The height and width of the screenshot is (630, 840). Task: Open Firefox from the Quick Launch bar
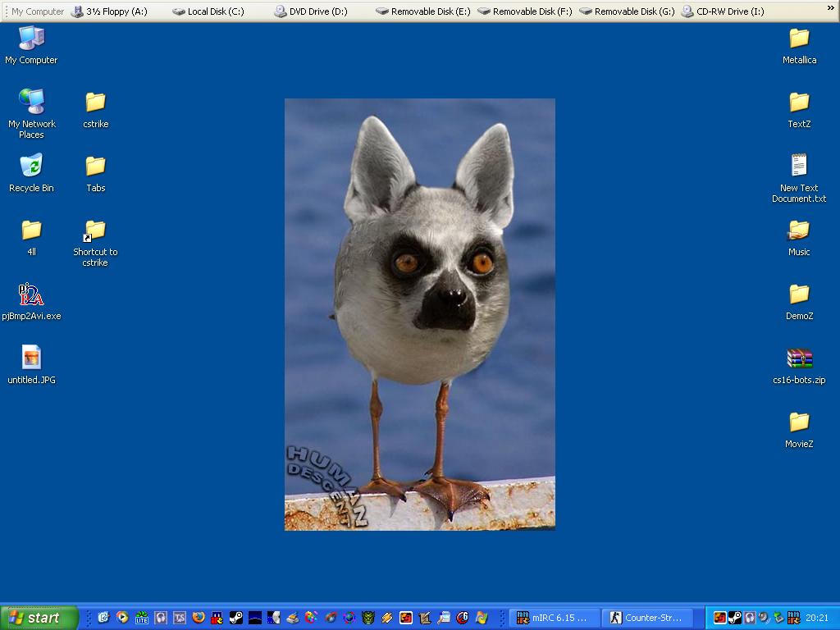click(198, 618)
